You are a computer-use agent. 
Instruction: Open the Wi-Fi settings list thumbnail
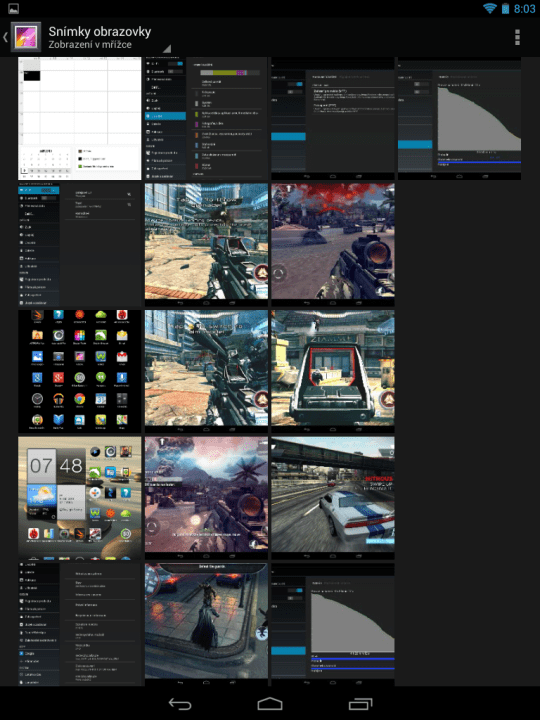coord(79,245)
